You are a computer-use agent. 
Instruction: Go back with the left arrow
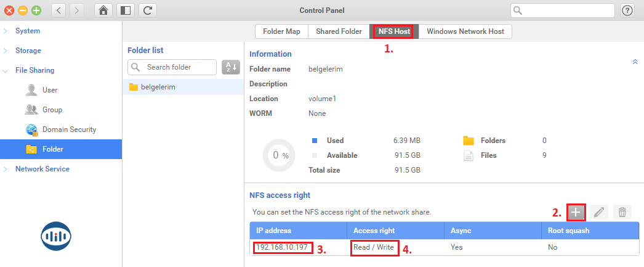pos(58,10)
